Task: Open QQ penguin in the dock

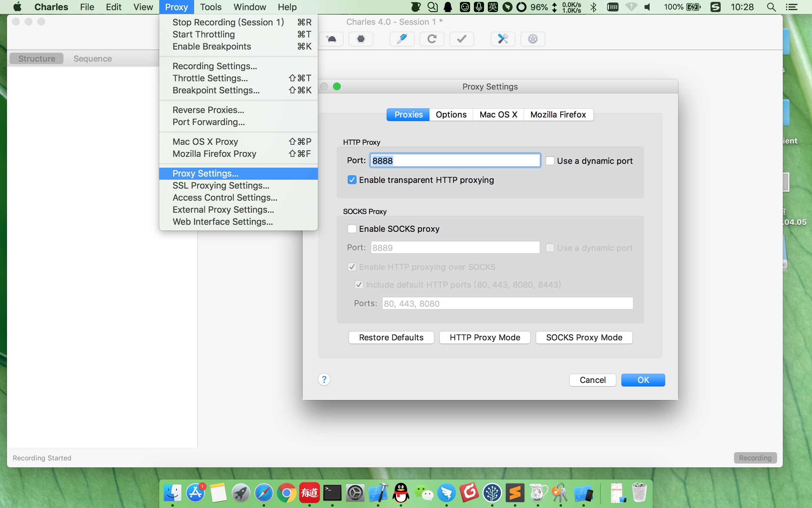Action: (401, 493)
